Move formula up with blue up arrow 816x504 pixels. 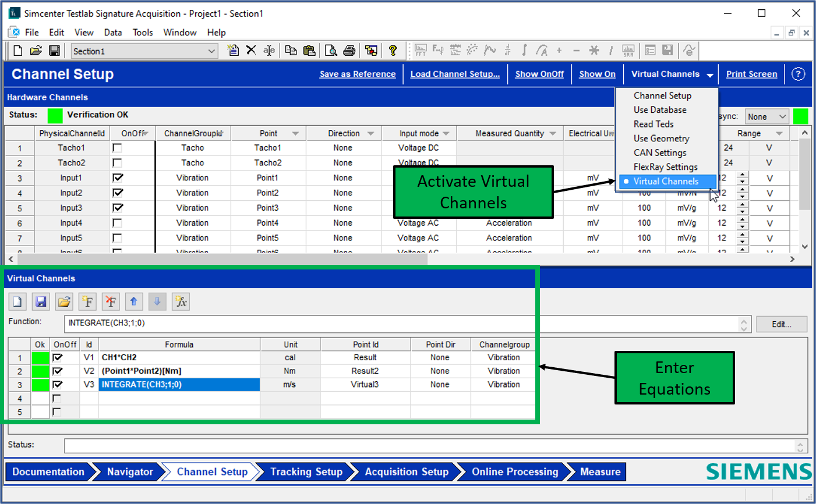pos(134,301)
